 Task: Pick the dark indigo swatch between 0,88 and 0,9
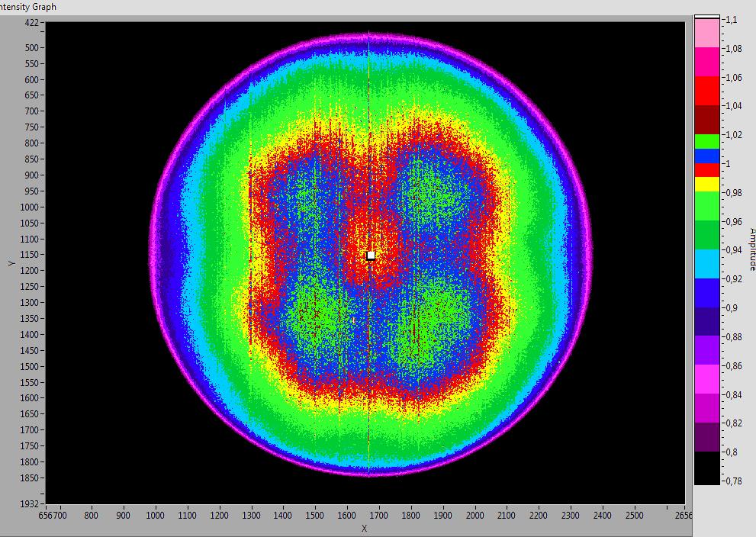point(707,322)
